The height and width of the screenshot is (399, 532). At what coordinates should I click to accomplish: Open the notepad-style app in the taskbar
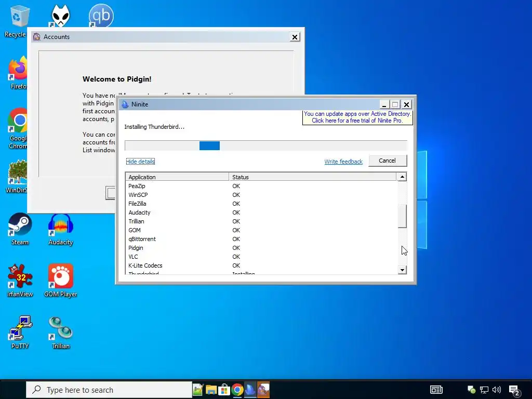pos(198,390)
